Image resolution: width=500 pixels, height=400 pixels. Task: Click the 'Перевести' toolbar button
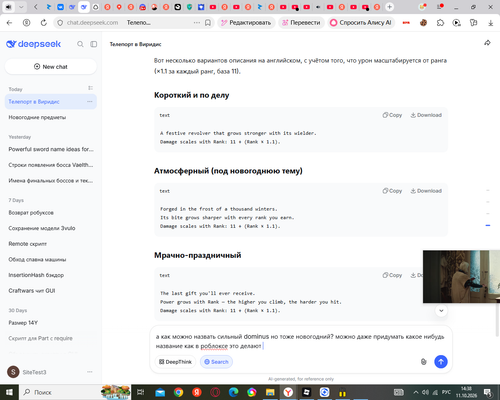(x=301, y=23)
